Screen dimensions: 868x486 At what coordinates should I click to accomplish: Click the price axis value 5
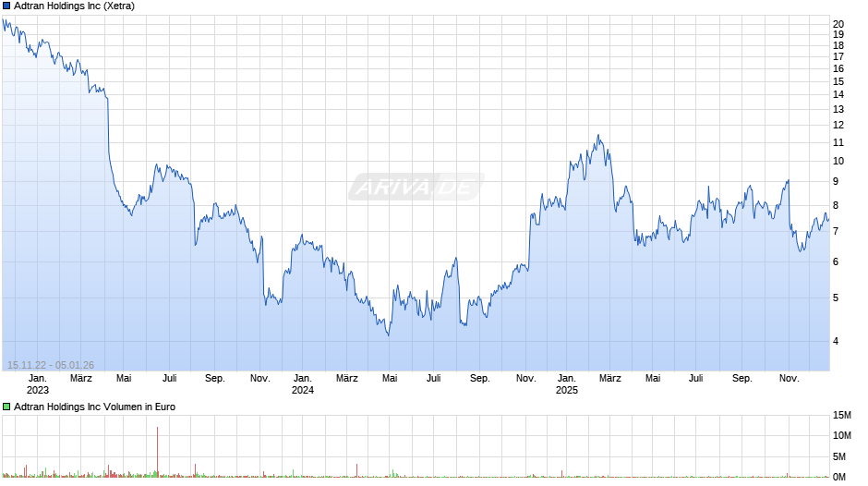pos(836,298)
